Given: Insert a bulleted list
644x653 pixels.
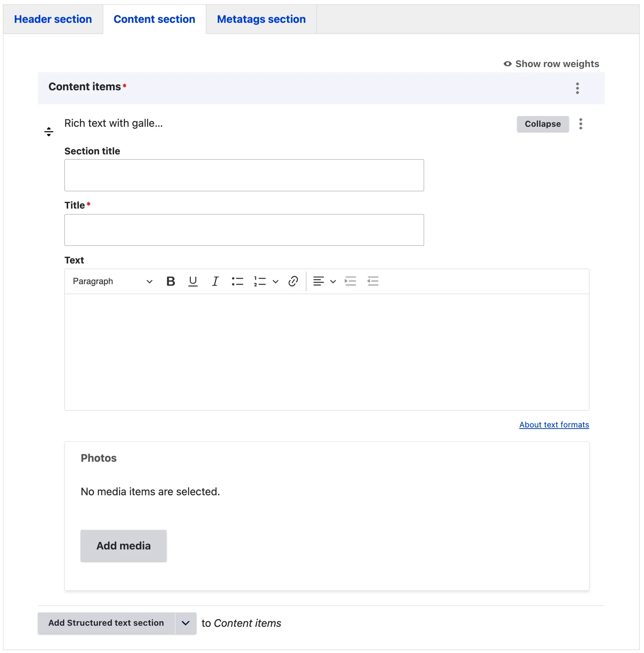Looking at the screenshot, I should pyautogui.click(x=237, y=282).
